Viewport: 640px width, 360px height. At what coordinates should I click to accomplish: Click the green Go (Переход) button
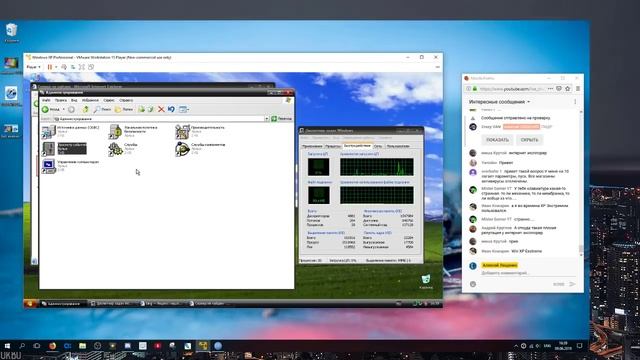282,119
